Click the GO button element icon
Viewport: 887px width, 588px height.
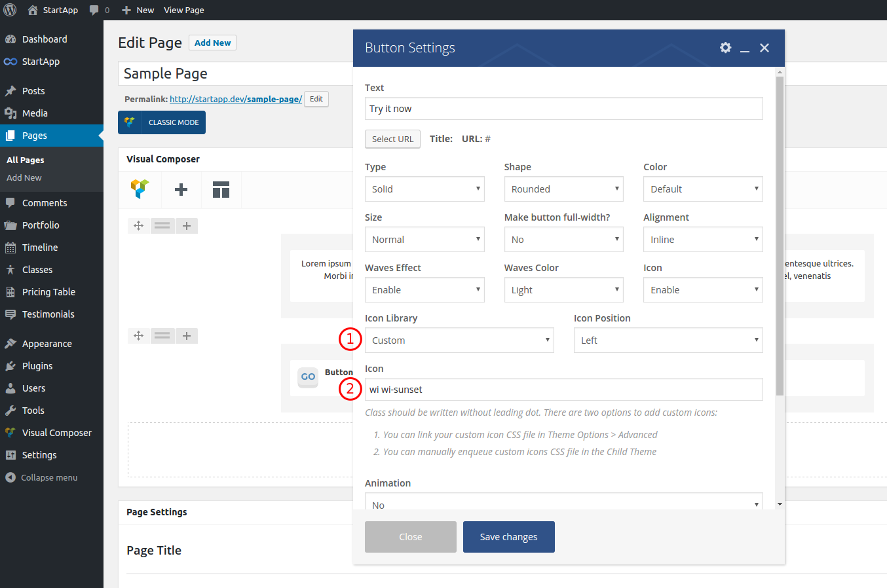click(x=308, y=377)
